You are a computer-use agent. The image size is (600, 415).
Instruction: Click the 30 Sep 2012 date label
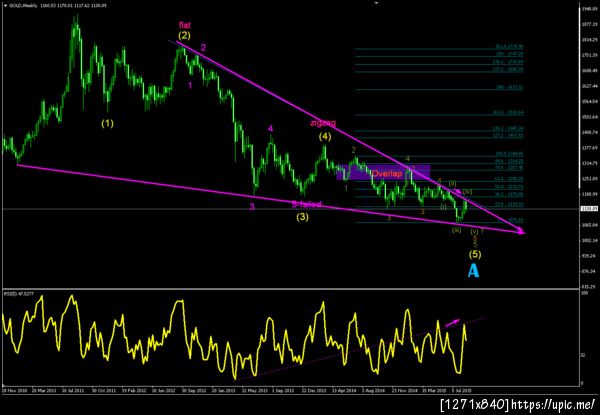(194, 391)
